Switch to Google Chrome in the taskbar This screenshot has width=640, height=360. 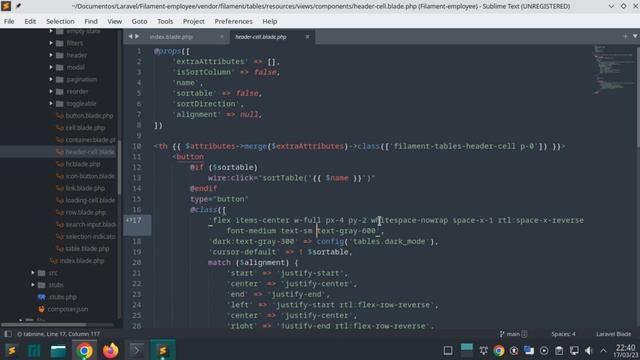[x=85, y=350]
